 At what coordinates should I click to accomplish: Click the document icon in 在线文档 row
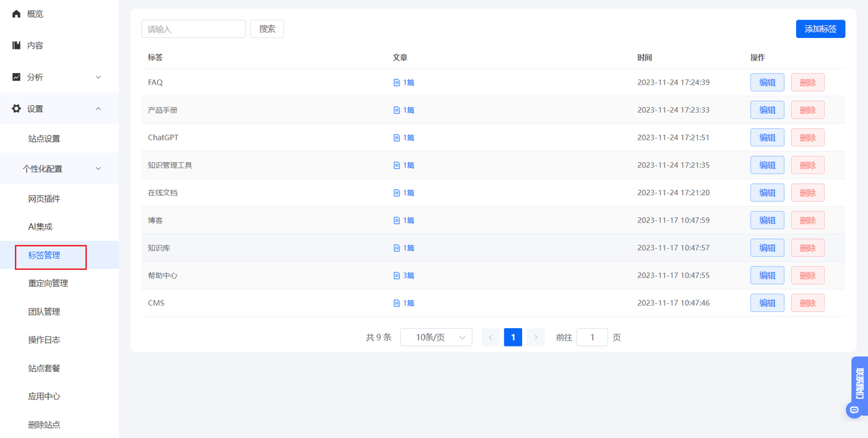click(397, 193)
